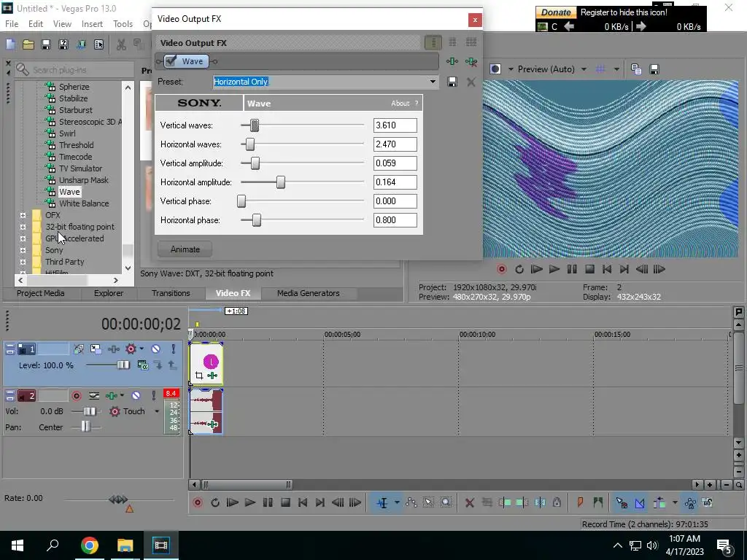Click compositing mode icon on track 1
Viewport: 747px width, 560px height.
coord(142,365)
